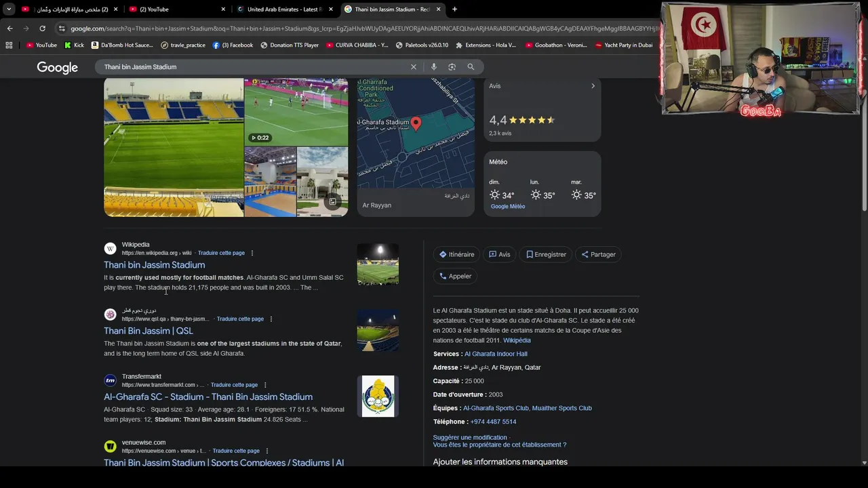Open the Al Gharafa Indoor Hall link
868x488 pixels.
(496, 354)
